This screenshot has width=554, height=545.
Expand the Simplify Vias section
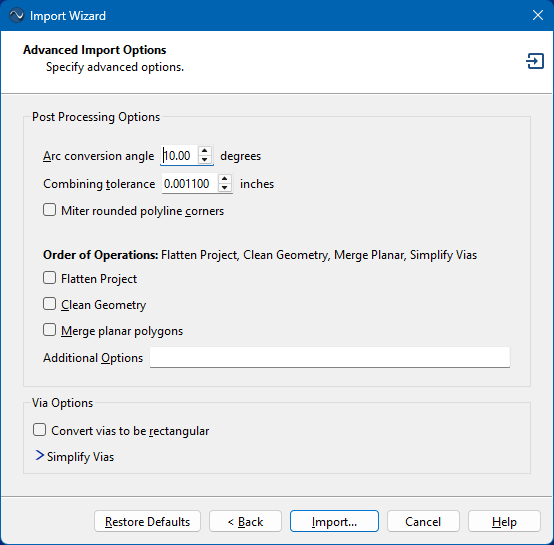(40, 456)
